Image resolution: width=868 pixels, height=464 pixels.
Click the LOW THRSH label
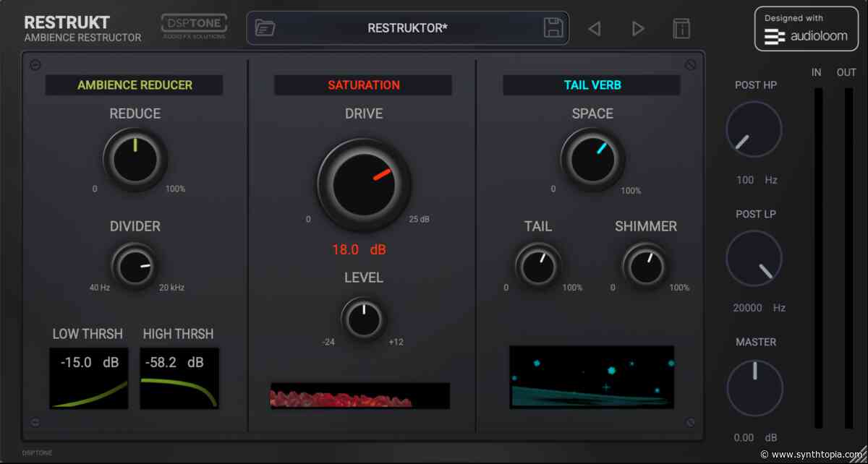88,334
